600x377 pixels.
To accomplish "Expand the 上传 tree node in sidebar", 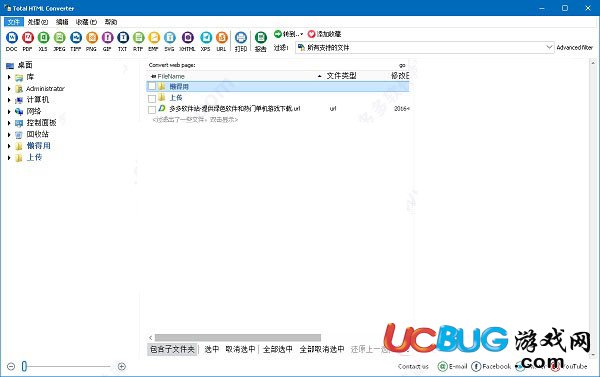I will [9, 158].
